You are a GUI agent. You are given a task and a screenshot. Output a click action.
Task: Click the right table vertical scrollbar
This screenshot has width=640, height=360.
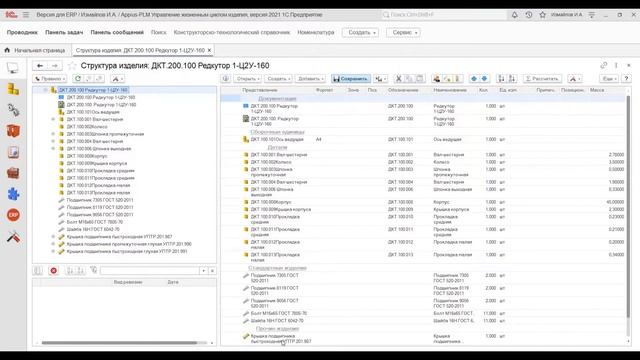(x=628, y=206)
